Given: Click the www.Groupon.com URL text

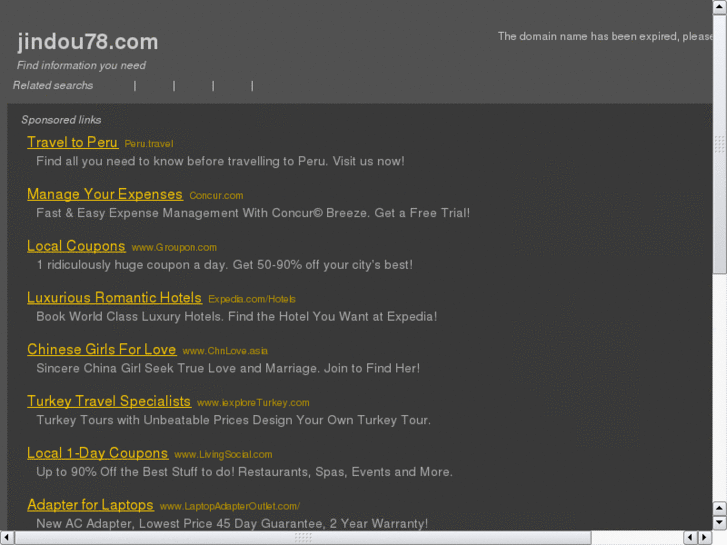Looking at the screenshot, I should 174,247.
